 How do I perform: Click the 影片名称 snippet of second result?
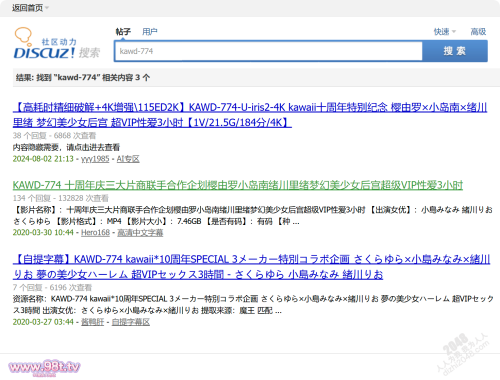pyautogui.click(x=253, y=216)
